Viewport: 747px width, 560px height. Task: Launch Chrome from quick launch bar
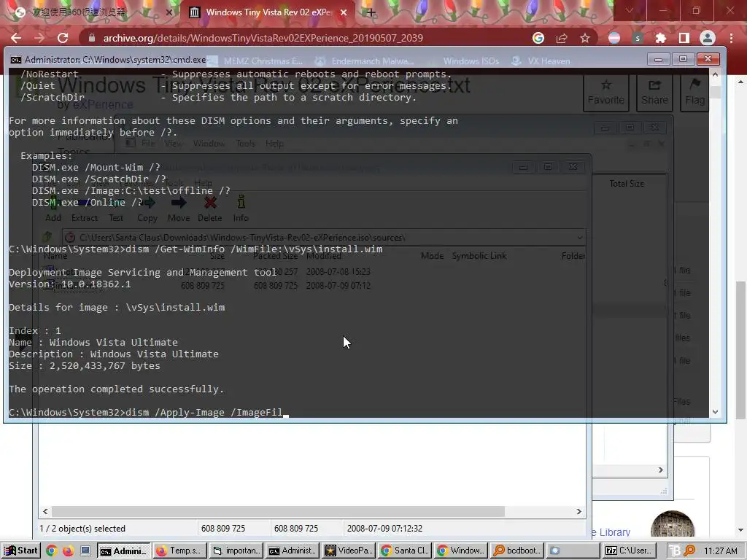point(52,551)
